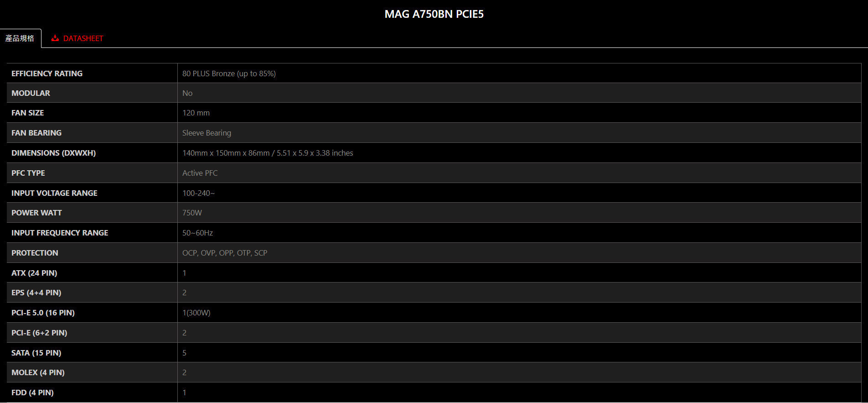
Task: Click the 50~60Hz frequency value
Action: pos(197,233)
